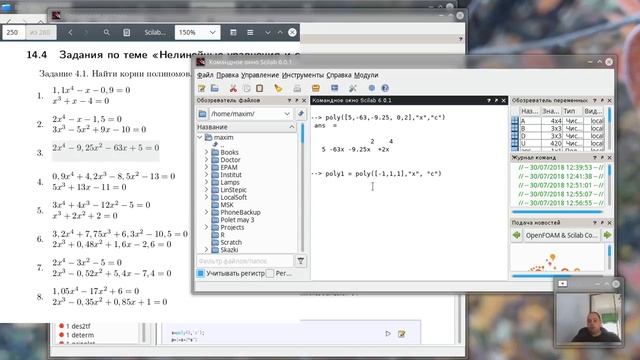
Task: Toggle the 'Рег...' checkbox
Action: click(x=270, y=273)
